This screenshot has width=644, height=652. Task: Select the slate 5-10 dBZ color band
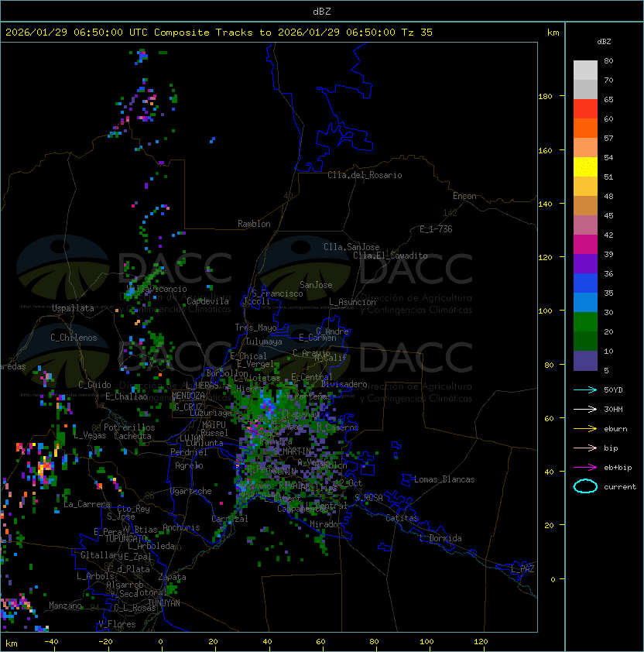(x=585, y=361)
